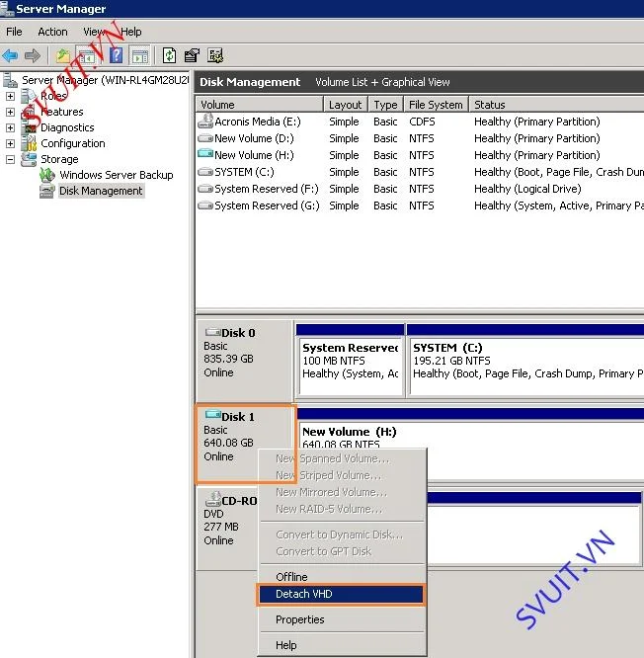Select the Diagnostics tree label
The height and width of the screenshot is (658, 644).
tap(67, 127)
